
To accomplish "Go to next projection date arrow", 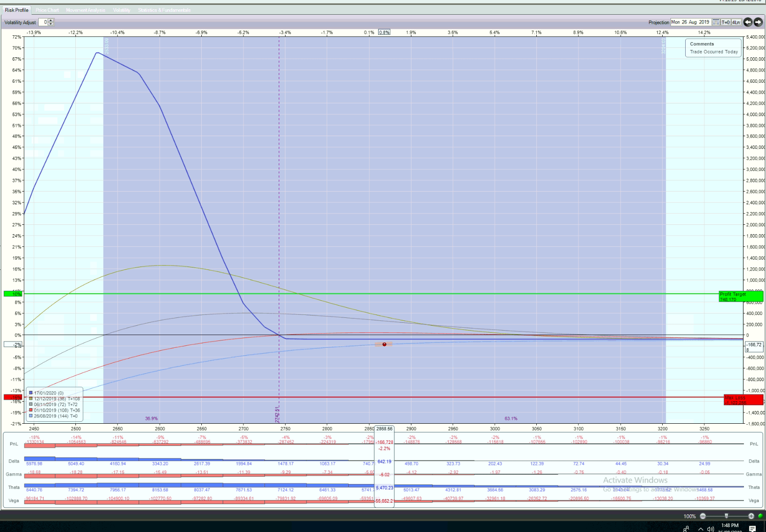I will pyautogui.click(x=758, y=22).
